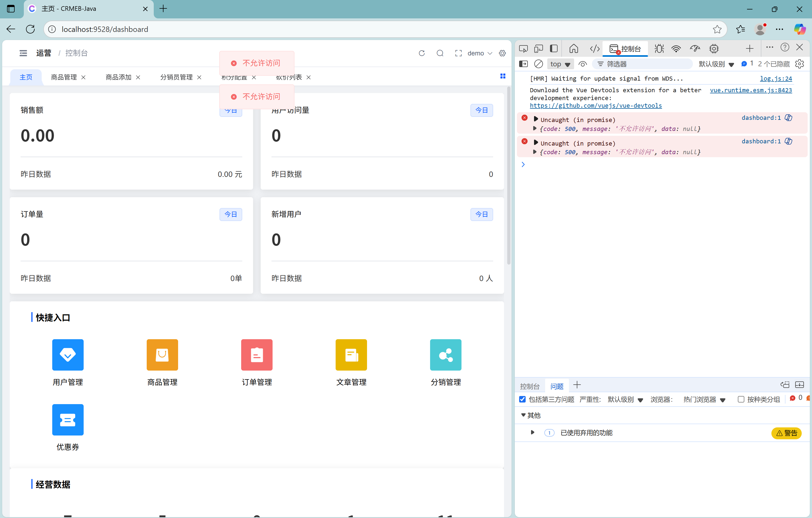Open DevTools help question mark icon

click(x=785, y=47)
